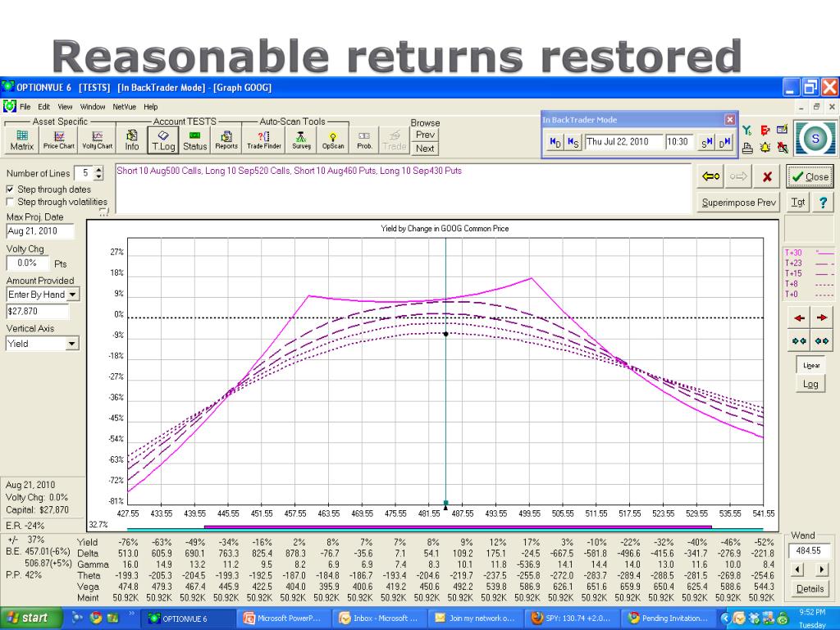Open Vertical Axis Yield dropdown
The image size is (840, 630).
(x=72, y=344)
